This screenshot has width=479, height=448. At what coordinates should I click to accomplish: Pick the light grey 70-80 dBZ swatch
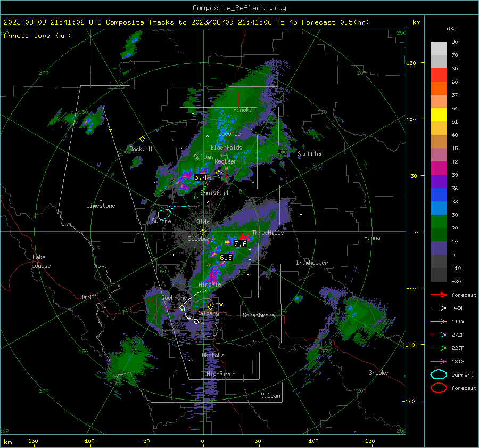click(x=439, y=48)
